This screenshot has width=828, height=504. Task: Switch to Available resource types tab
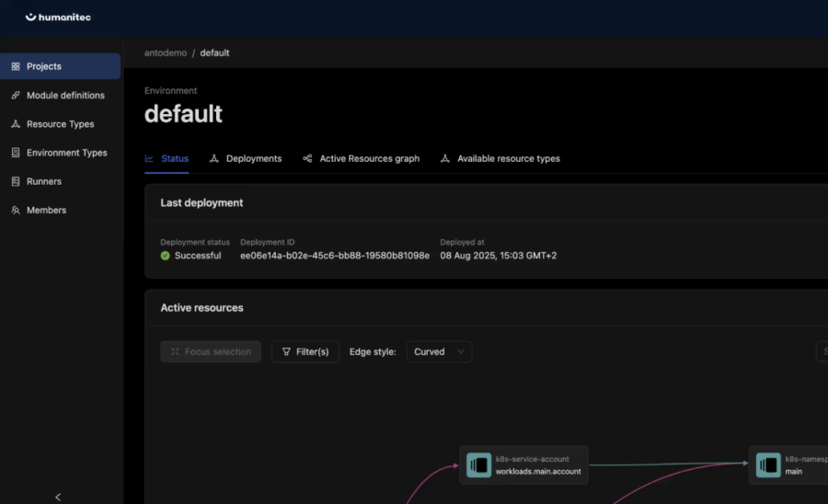[500, 159]
